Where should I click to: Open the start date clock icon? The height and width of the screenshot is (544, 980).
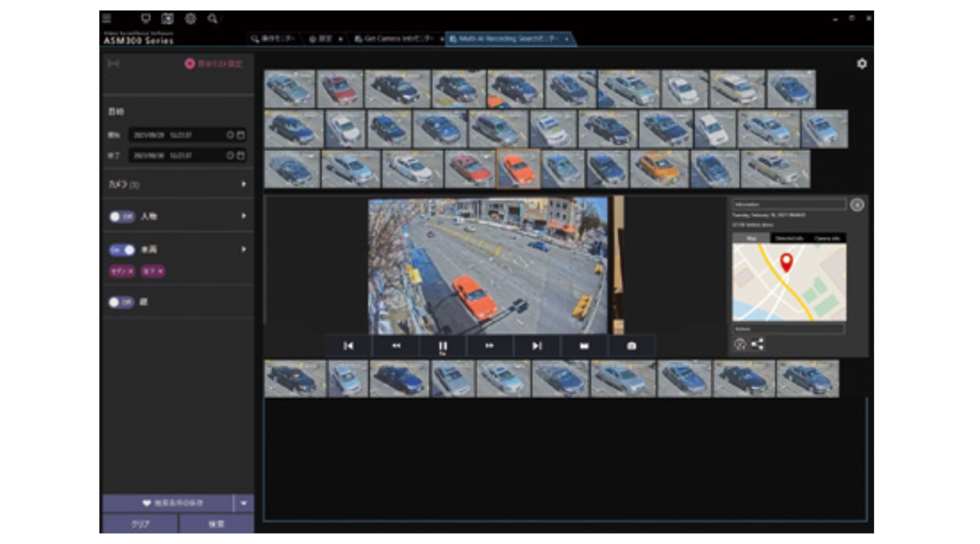[x=230, y=135]
